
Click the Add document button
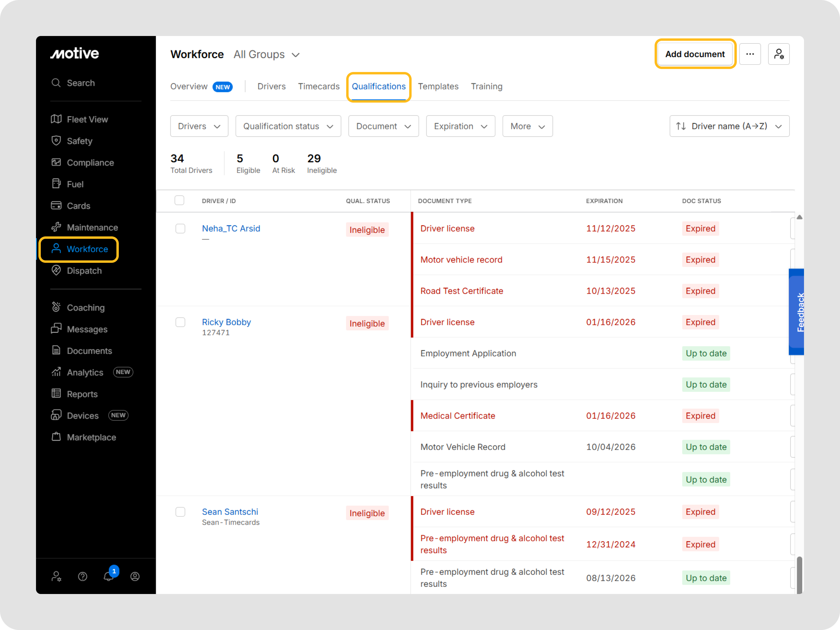coord(694,54)
